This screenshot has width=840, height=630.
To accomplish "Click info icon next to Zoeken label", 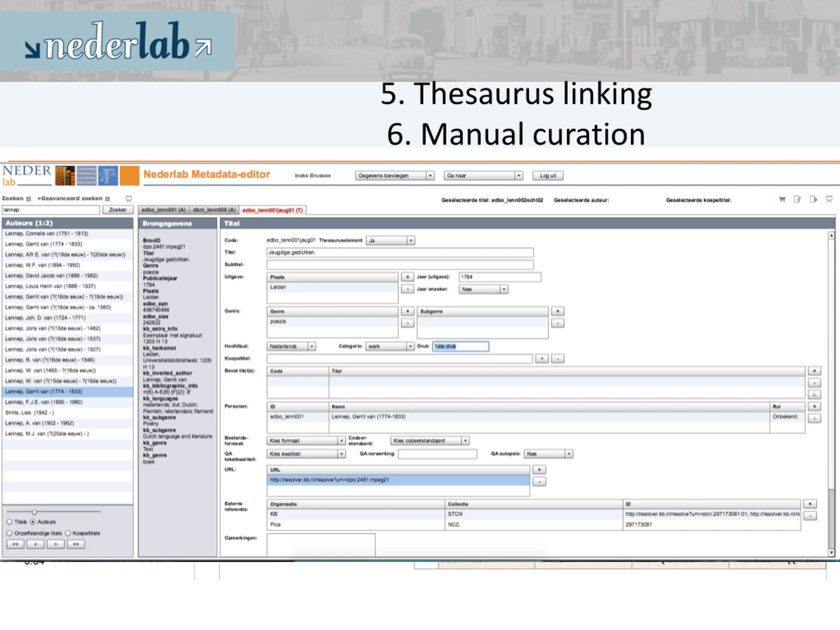I will [28, 199].
